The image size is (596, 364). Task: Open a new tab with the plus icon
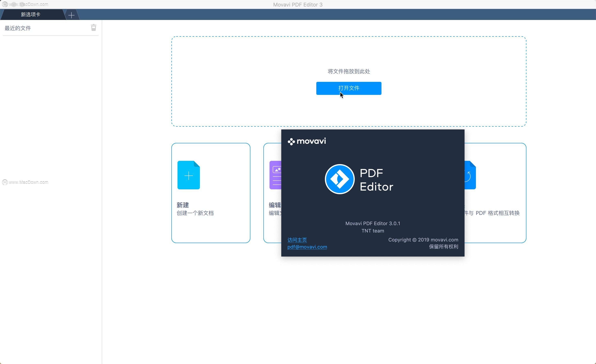coord(71,15)
